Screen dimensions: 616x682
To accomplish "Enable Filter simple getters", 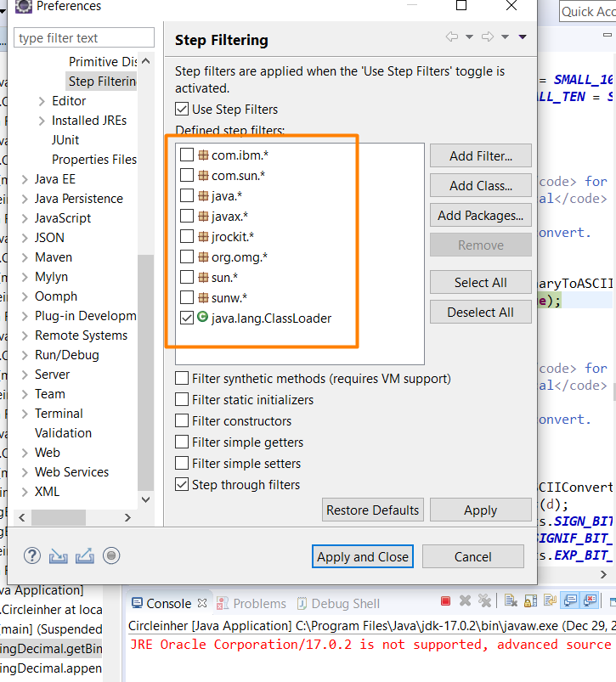I will coord(182,442).
